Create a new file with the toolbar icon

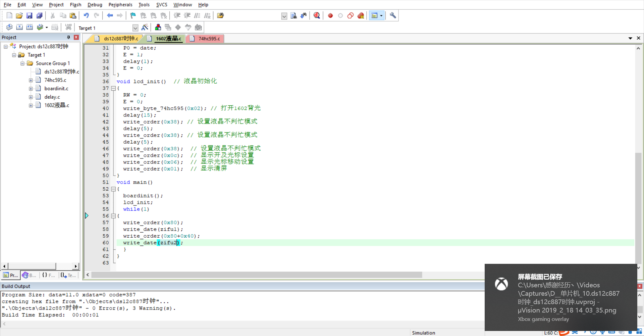click(x=9, y=15)
